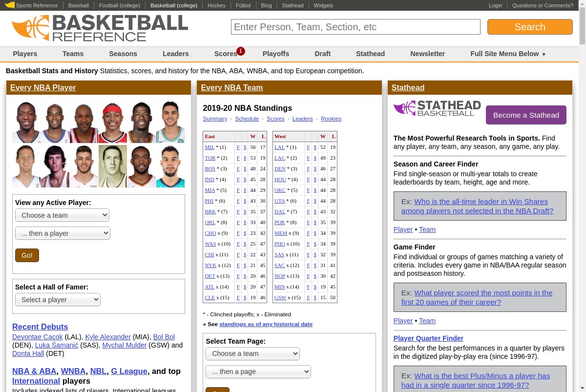Viewport: 586px width, 392px height.
Task: Click the $ salary link in MIL row
Action: click(x=245, y=147)
